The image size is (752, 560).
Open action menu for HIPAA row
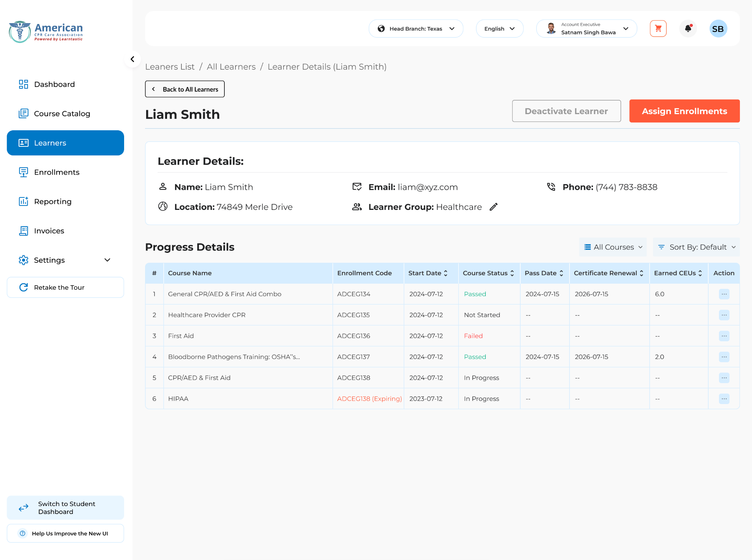pyautogui.click(x=724, y=399)
